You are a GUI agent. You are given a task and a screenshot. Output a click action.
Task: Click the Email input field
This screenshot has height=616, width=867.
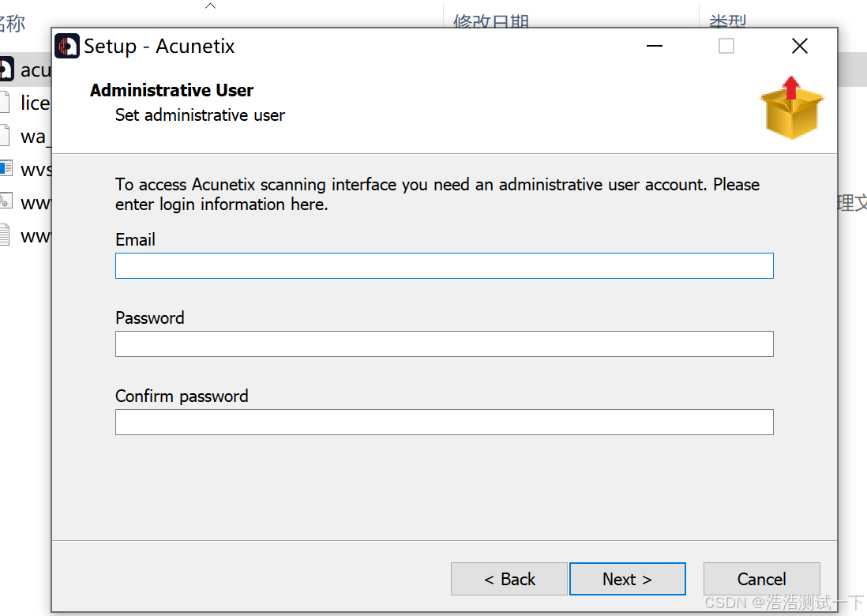tap(444, 266)
